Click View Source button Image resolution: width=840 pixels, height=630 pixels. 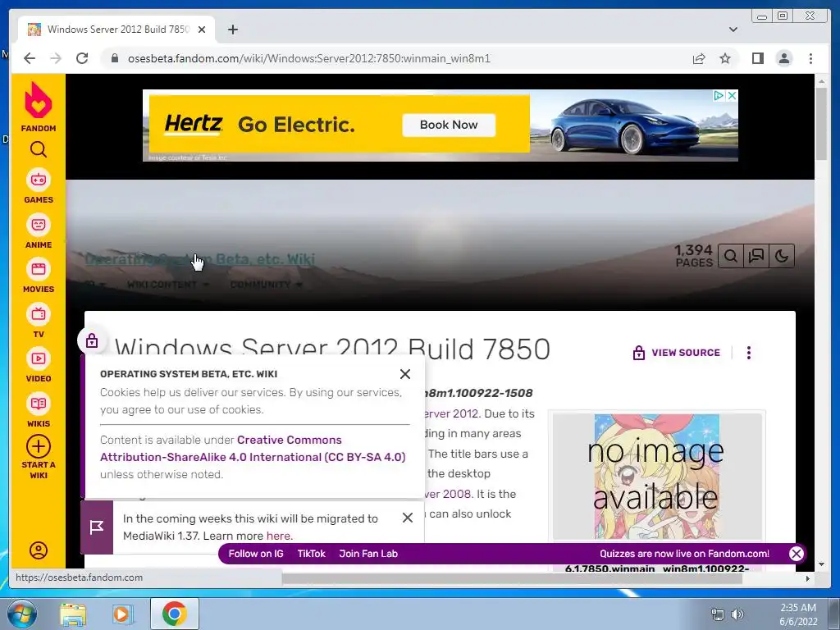[x=677, y=353]
